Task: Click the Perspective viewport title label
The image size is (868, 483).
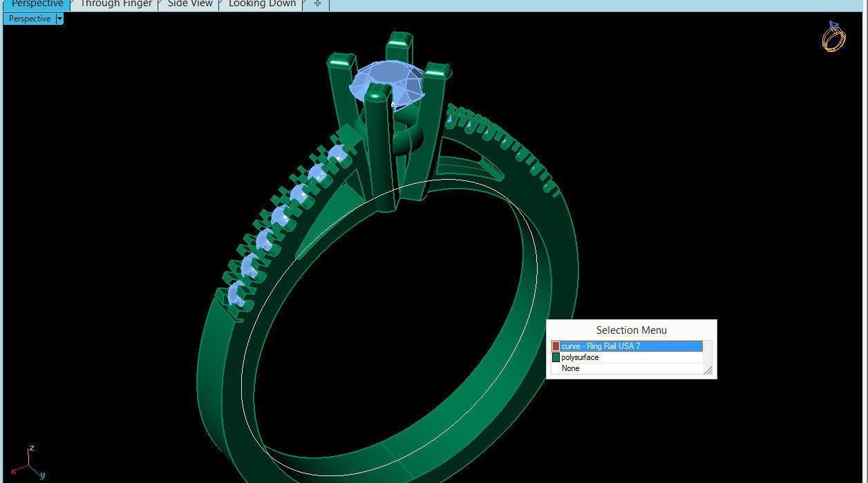Action: pyautogui.click(x=30, y=19)
